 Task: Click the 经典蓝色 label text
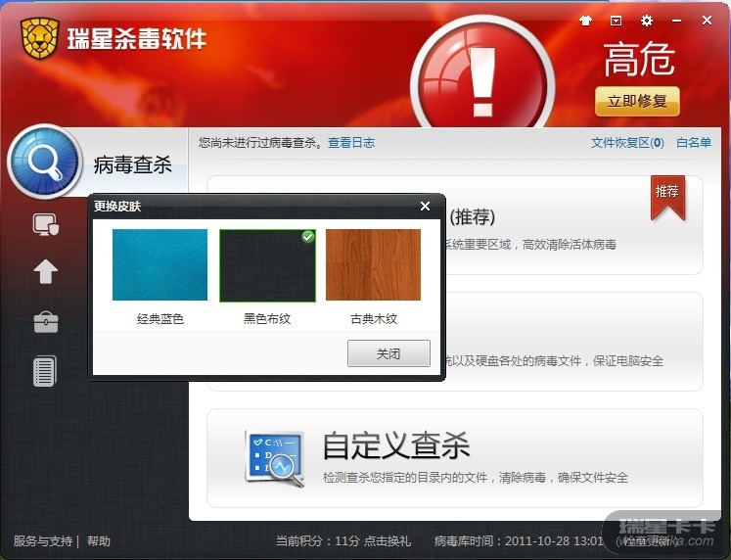tap(160, 319)
